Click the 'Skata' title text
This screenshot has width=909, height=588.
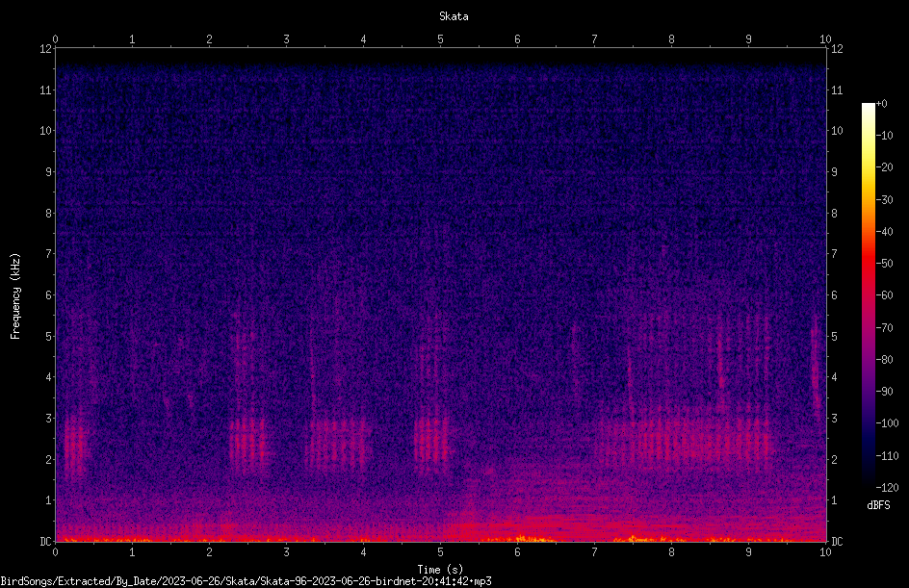[454, 16]
